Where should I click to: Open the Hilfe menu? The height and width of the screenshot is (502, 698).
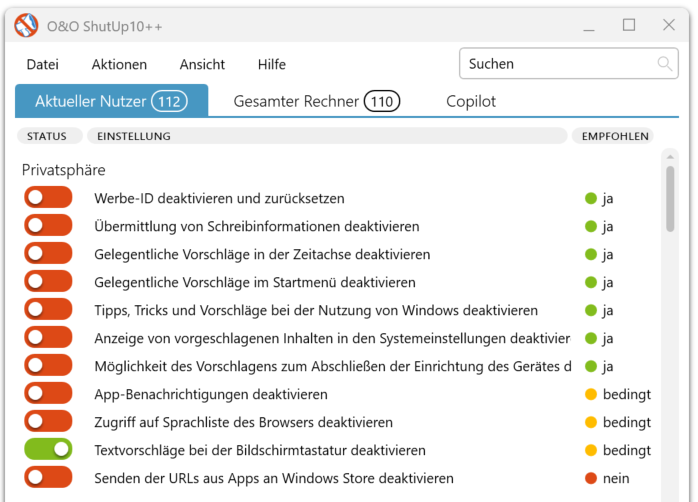coord(272,64)
